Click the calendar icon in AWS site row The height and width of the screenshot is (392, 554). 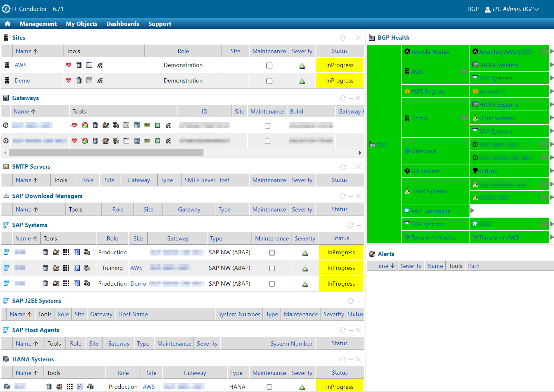89,65
